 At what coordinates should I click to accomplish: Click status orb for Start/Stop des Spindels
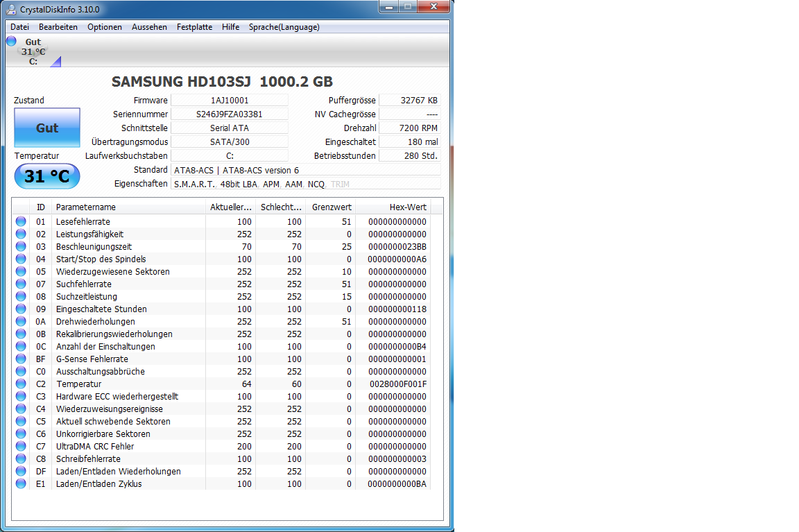(x=21, y=259)
